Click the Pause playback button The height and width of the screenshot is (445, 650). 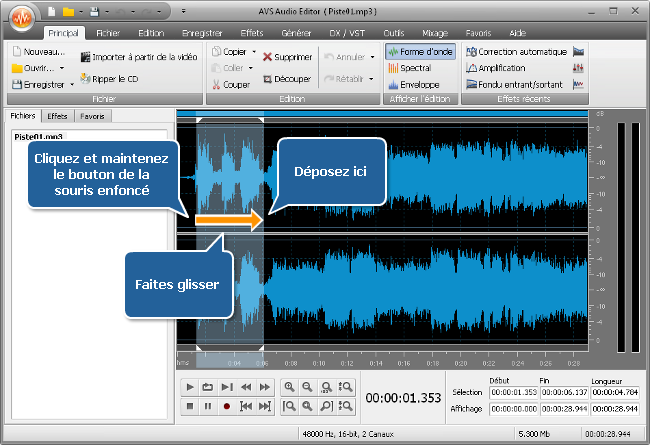pos(208,406)
